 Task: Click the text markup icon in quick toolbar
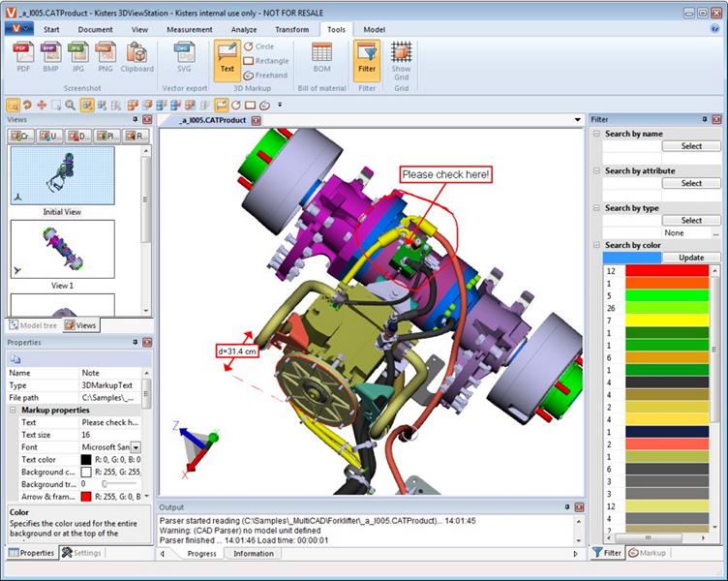[222, 106]
